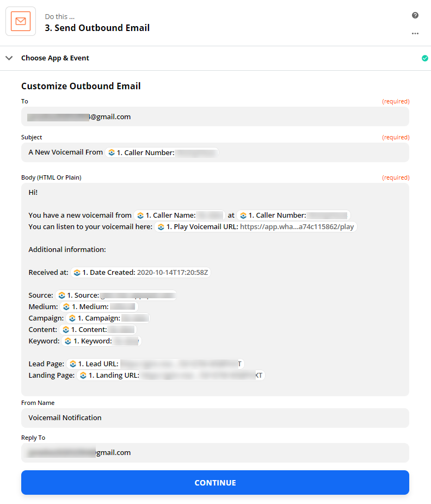Click the blue CONTINUE button
The height and width of the screenshot is (504, 431).
(215, 482)
